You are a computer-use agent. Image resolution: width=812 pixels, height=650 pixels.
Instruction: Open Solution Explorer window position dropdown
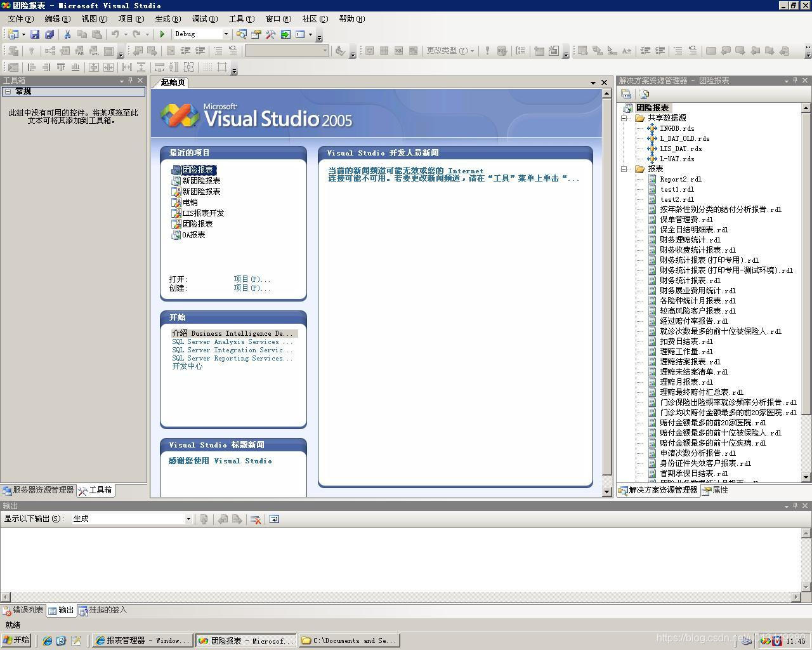(x=786, y=81)
